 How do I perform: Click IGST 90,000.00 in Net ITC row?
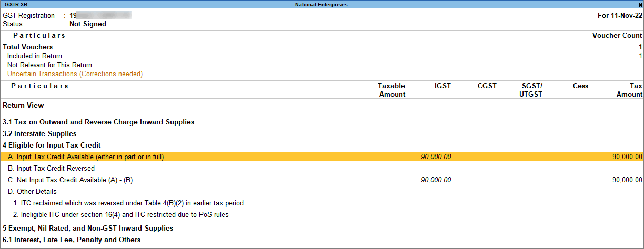pos(436,180)
